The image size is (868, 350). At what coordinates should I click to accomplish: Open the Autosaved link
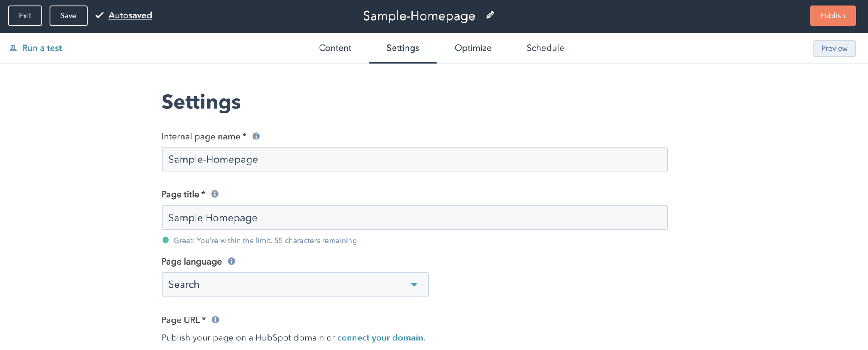tap(130, 15)
